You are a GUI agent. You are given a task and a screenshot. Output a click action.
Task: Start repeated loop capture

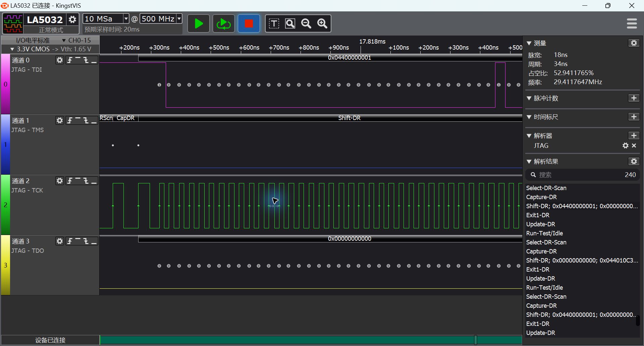point(224,23)
